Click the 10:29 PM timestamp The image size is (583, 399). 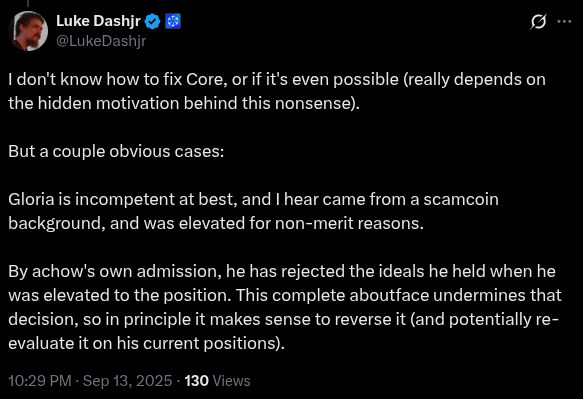pyautogui.click(x=40, y=381)
